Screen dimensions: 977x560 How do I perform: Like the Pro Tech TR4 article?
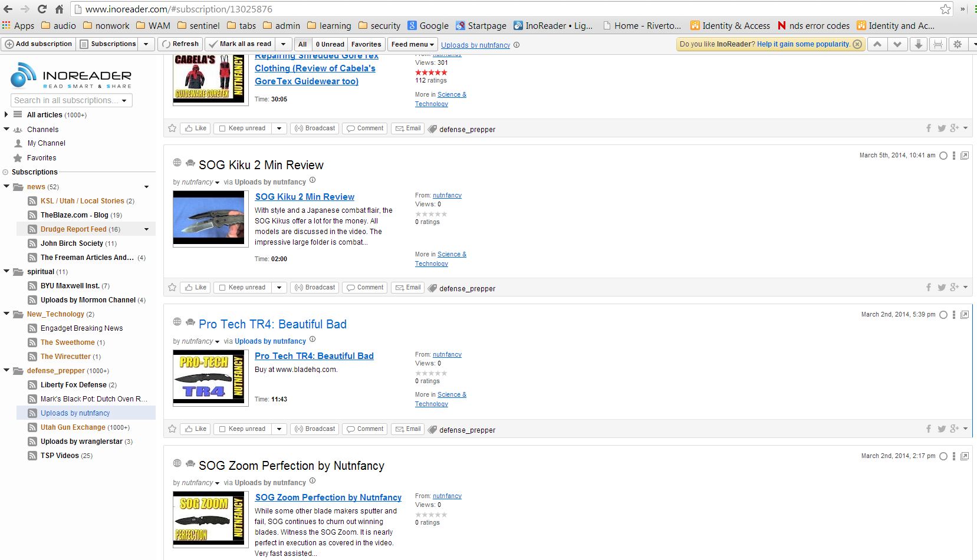coord(195,429)
